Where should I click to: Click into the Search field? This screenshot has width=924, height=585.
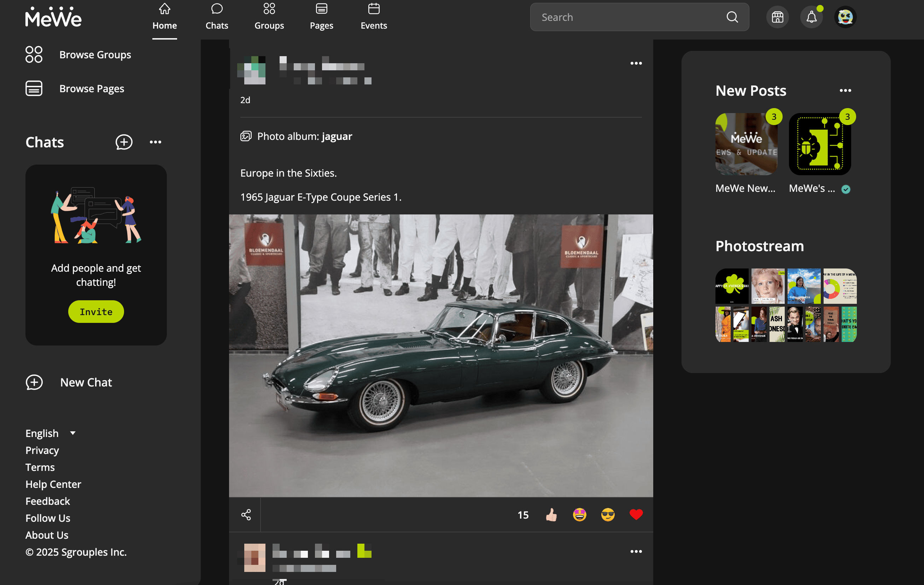[629, 17]
